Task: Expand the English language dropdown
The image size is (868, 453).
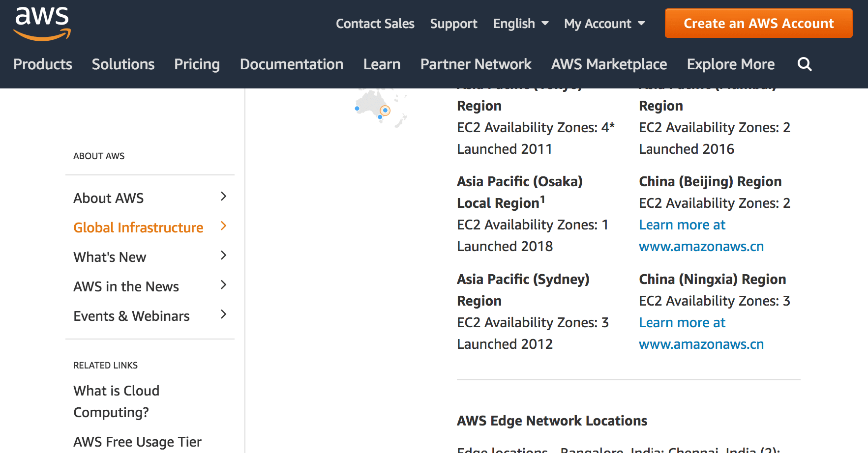Action: point(521,24)
